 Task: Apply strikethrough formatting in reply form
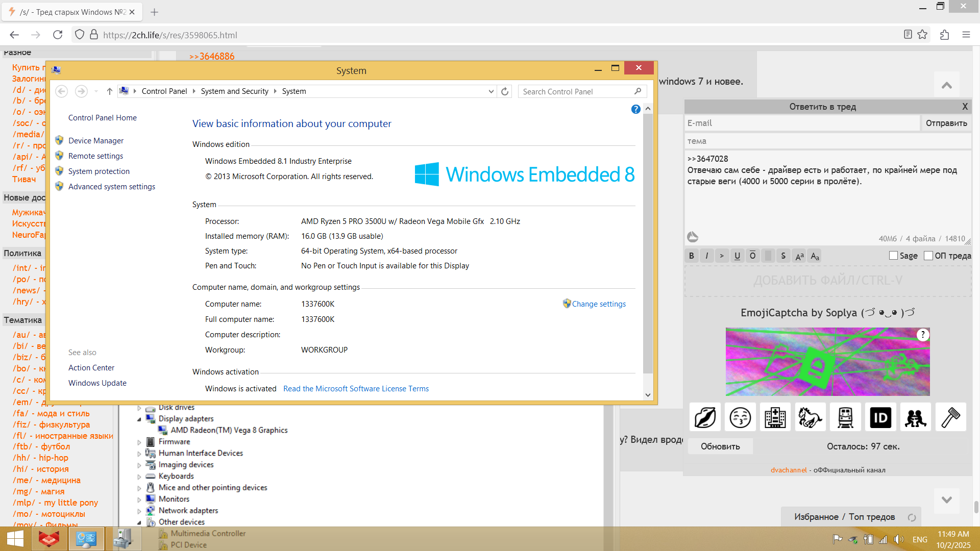[783, 256]
